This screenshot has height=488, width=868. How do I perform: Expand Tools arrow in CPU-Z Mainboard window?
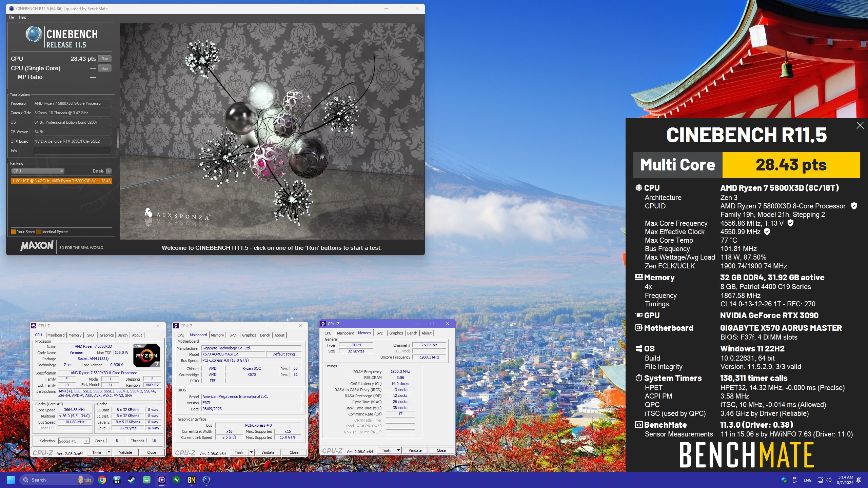click(x=251, y=452)
